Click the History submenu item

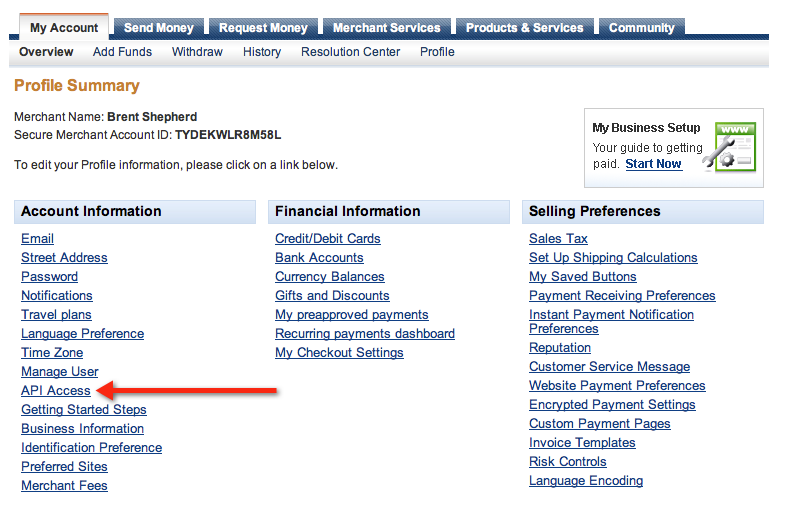coord(262,52)
